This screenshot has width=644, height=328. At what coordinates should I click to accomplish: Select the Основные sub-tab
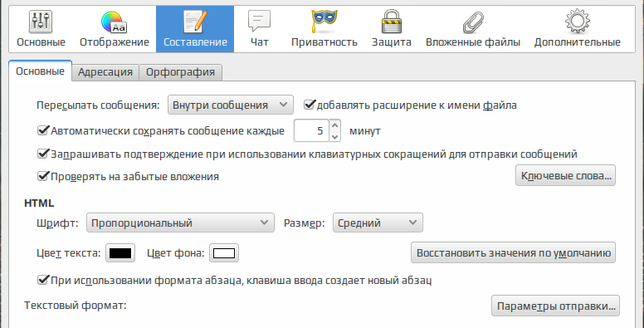40,71
